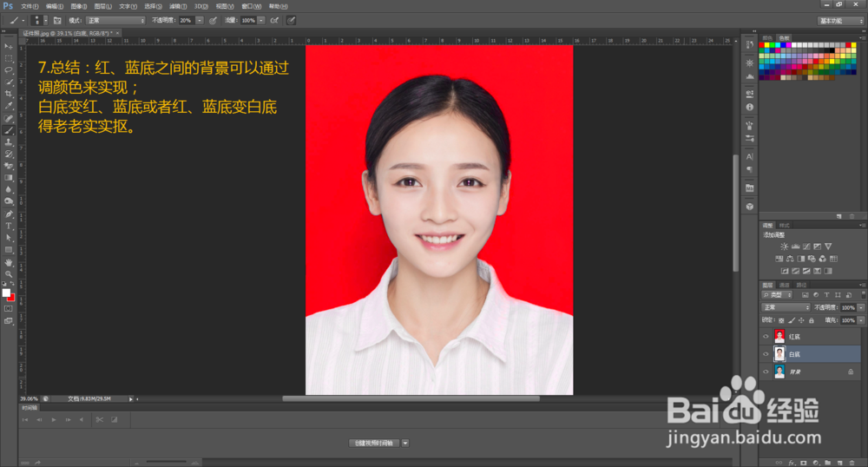The image size is (868, 467).
Task: Toggle tablet pressure for opacity
Action: click(214, 21)
